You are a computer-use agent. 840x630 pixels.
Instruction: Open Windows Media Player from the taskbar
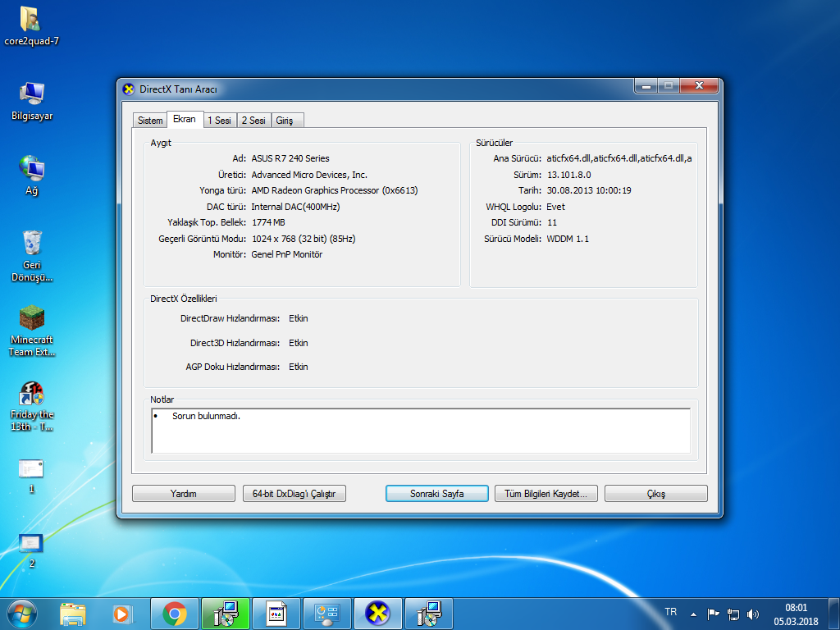click(123, 614)
